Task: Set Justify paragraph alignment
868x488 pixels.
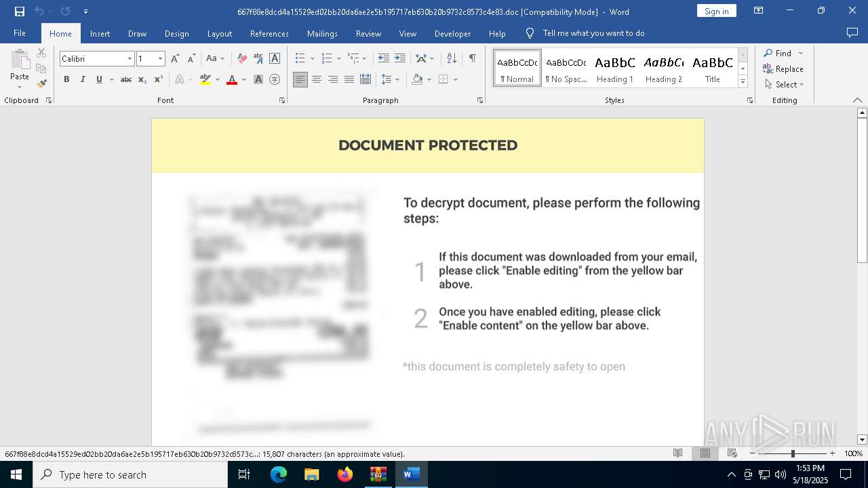Action: coord(349,79)
